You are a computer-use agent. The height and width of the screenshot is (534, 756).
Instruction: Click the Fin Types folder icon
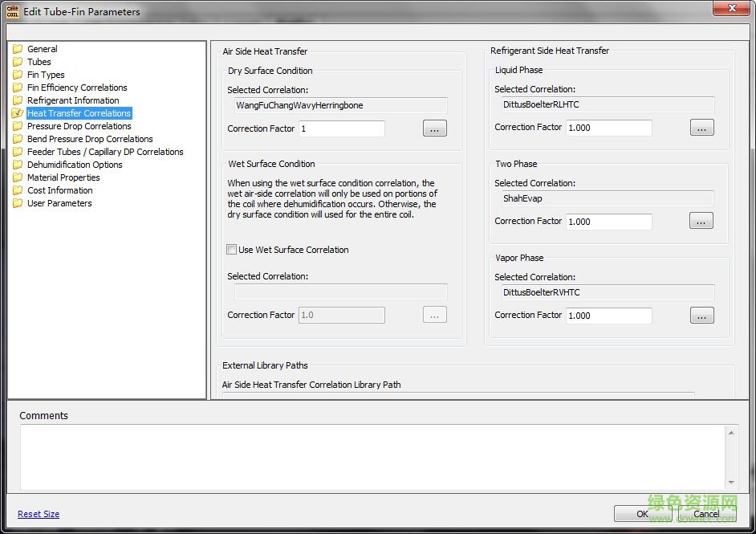click(x=18, y=75)
